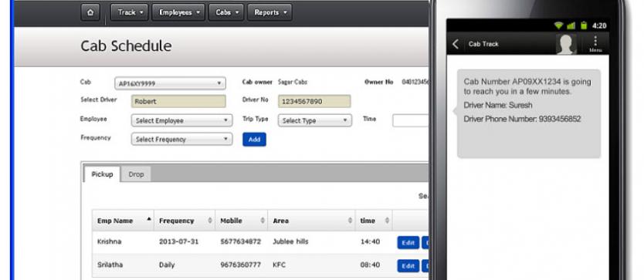Select Srilatha employee name cell
This screenshot has width=644, height=280.
click(110, 265)
